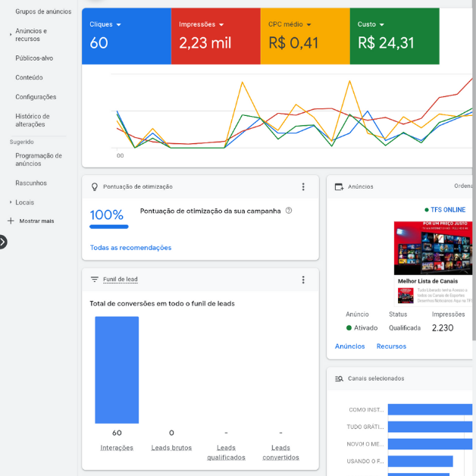Click the Canais selecionados search icon

pos(340,378)
